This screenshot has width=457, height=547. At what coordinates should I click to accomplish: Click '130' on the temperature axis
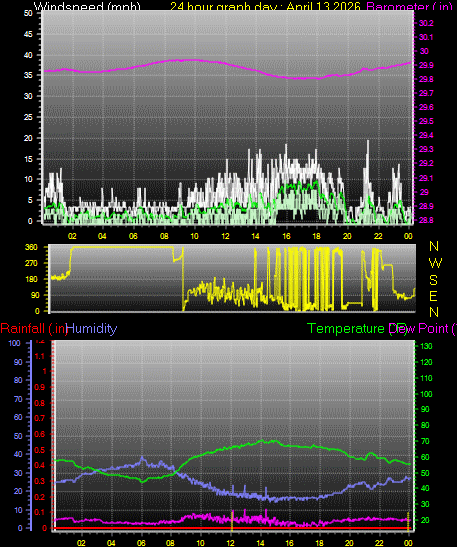(426, 346)
